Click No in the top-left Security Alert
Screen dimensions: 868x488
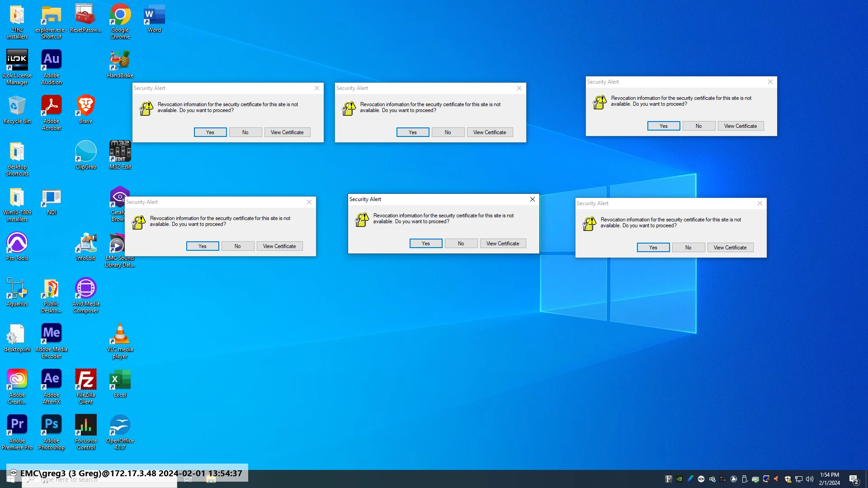tap(245, 132)
